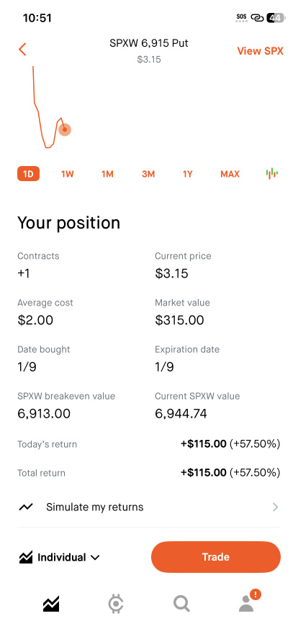Select the 3M time range
This screenshot has width=298, height=644.
(148, 174)
